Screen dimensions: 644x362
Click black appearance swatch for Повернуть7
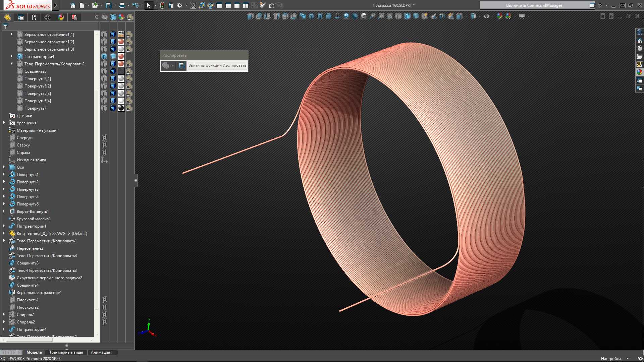tap(121, 108)
